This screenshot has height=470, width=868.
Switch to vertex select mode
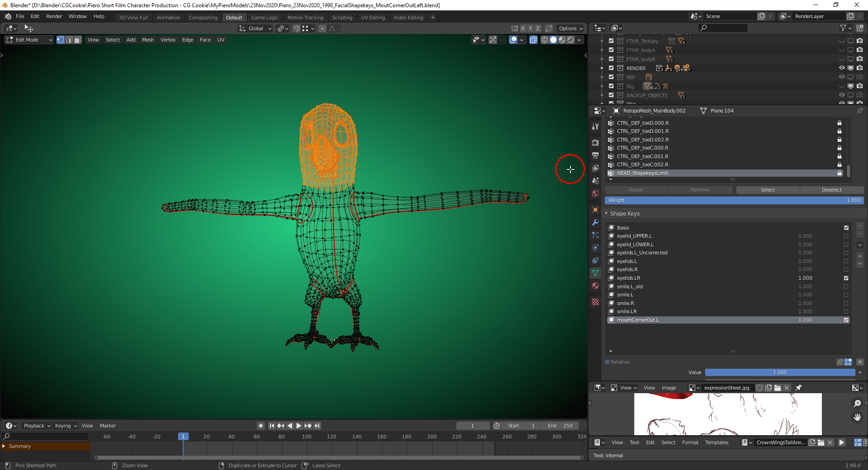tap(61, 40)
